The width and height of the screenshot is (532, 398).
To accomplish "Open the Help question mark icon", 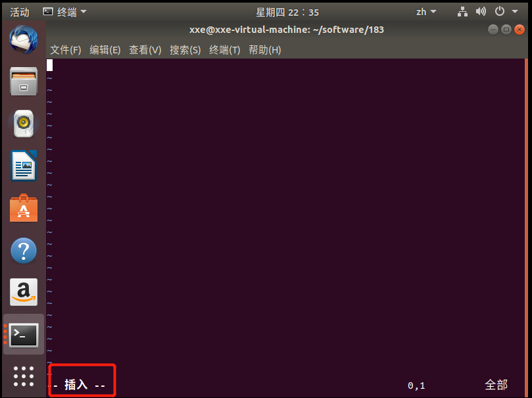I will [24, 251].
